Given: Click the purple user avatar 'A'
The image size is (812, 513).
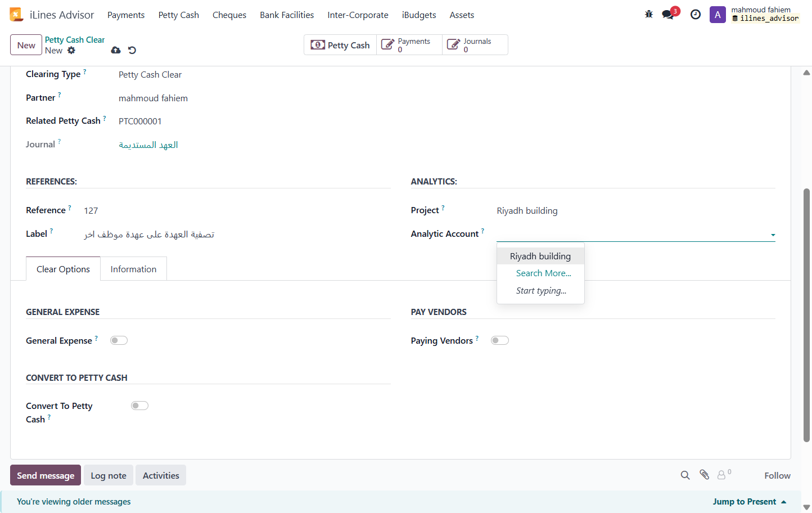Looking at the screenshot, I should point(718,15).
